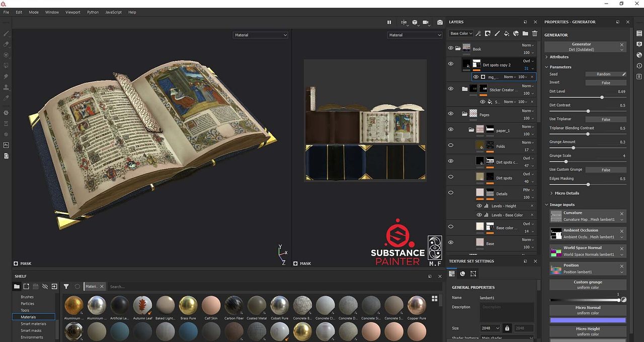
Task: Toggle visibility of paper_1 folder
Action: click(x=450, y=129)
